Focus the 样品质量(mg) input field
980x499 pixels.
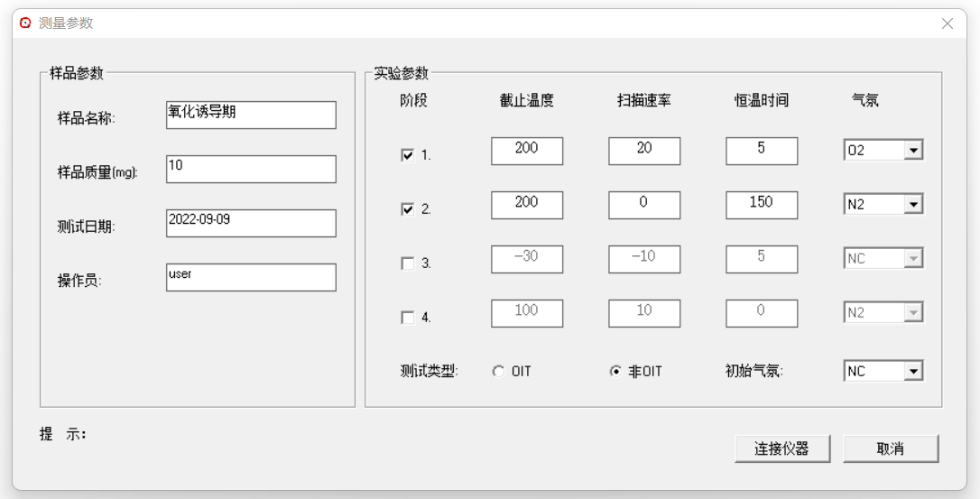[251, 169]
